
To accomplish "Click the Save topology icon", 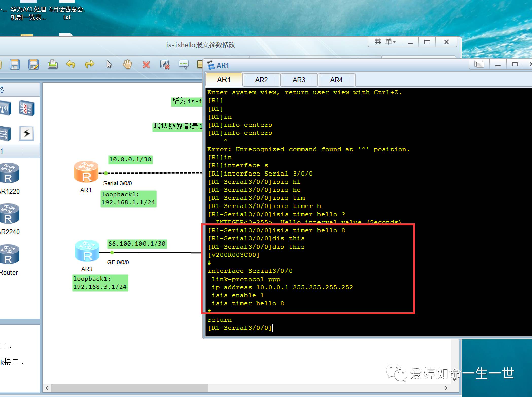I will coord(15,65).
